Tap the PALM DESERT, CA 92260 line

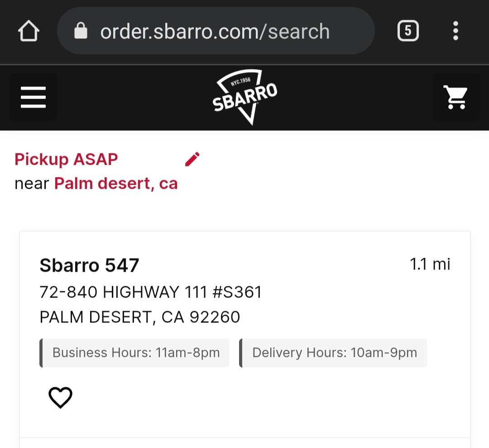coord(140,317)
